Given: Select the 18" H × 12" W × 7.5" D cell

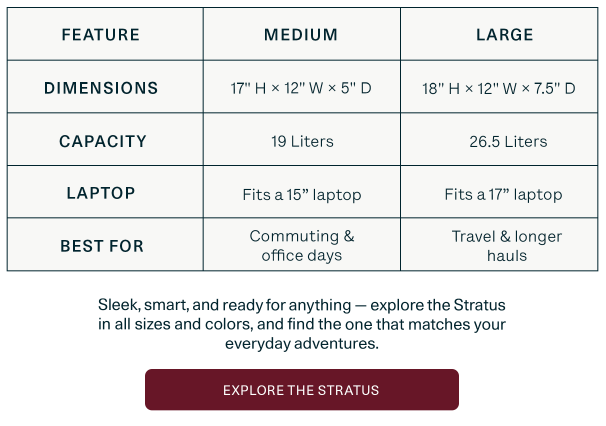Looking at the screenshot, I should [499, 89].
